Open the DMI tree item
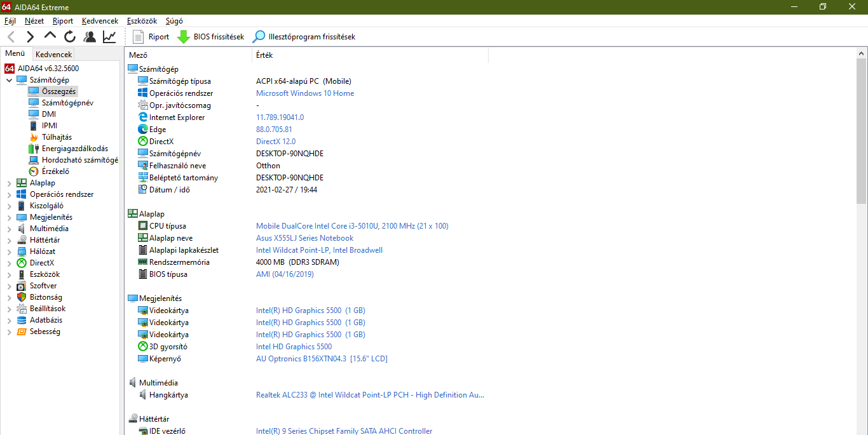 49,114
